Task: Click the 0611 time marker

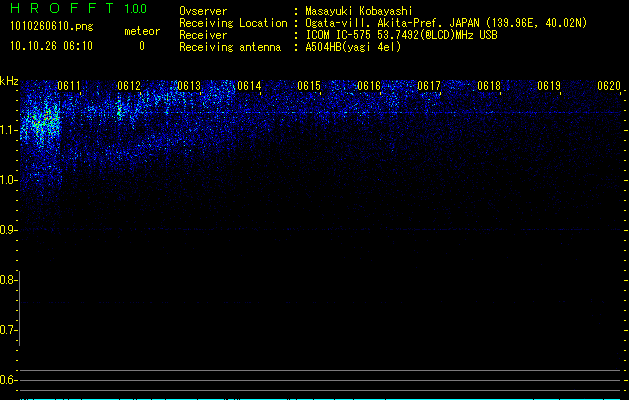Action: point(69,86)
